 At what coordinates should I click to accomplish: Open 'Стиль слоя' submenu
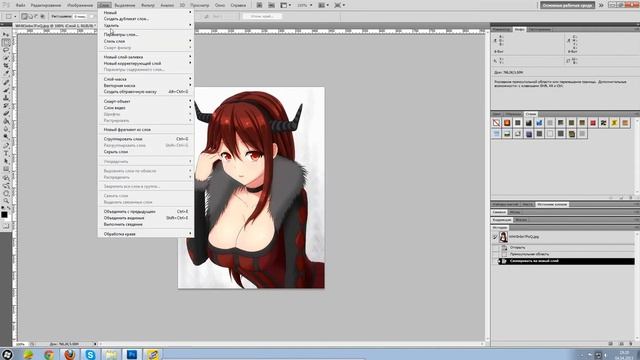pyautogui.click(x=147, y=41)
